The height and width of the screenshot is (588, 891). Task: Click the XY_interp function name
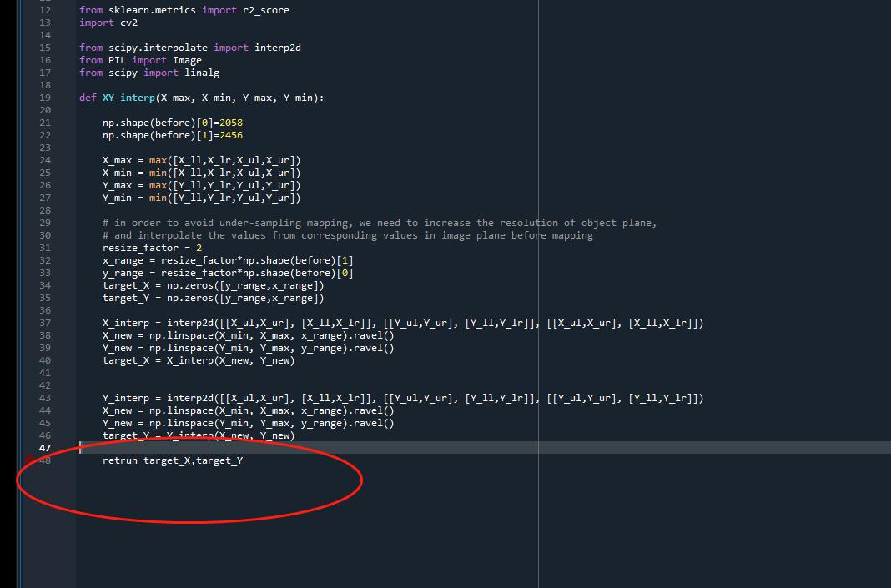point(128,98)
